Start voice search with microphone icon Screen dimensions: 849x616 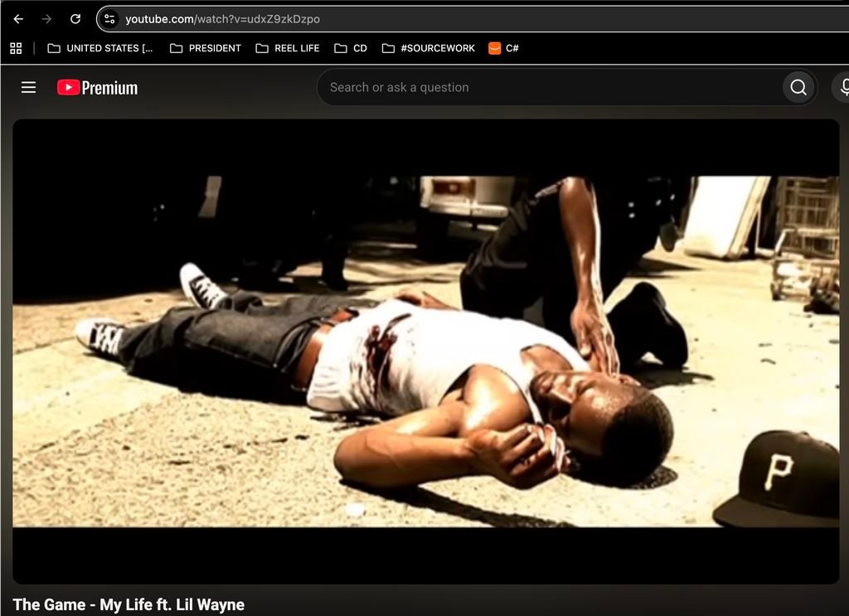tap(843, 87)
